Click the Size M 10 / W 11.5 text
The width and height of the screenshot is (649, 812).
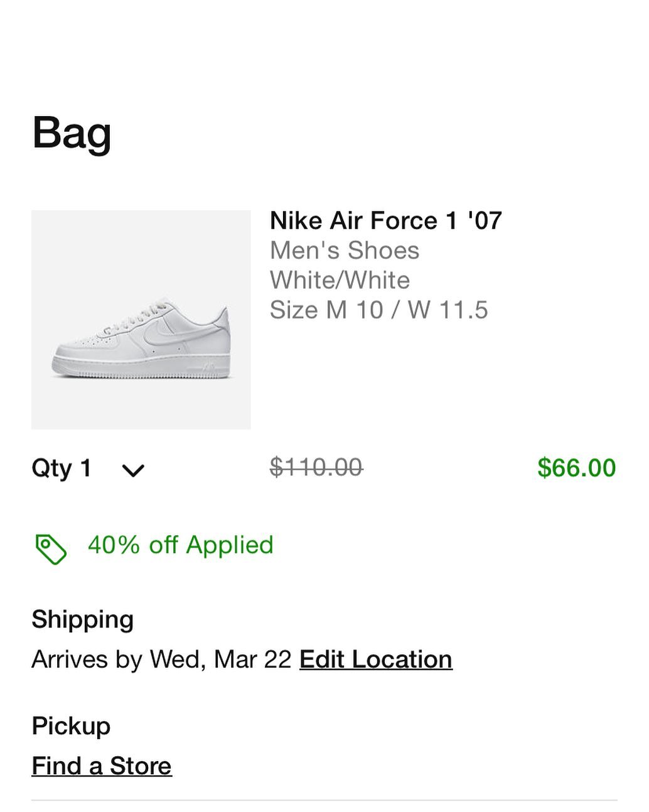coord(378,310)
